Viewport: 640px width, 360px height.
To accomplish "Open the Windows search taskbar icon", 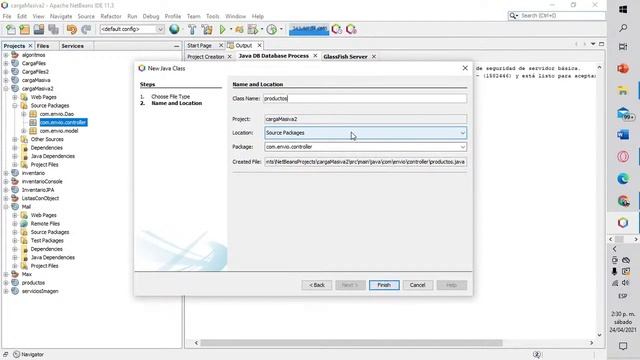I will [x=623, y=28].
